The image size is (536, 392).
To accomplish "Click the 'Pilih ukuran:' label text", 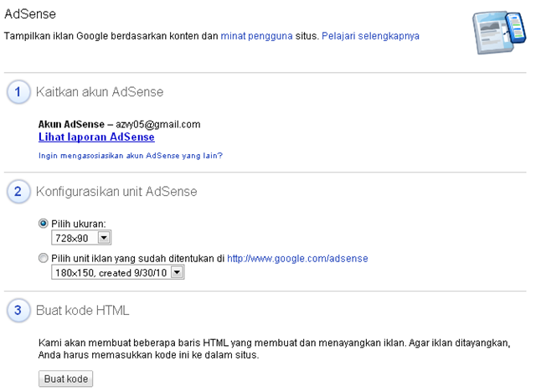I will [x=79, y=224].
